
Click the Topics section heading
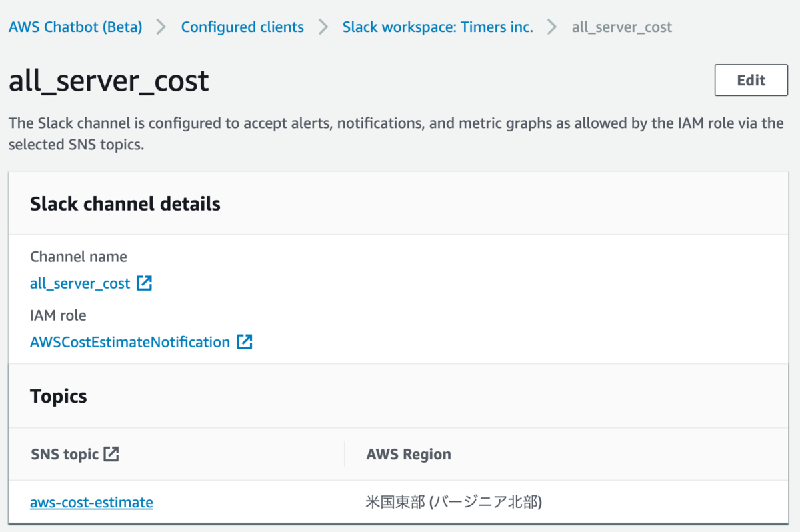coord(59,396)
